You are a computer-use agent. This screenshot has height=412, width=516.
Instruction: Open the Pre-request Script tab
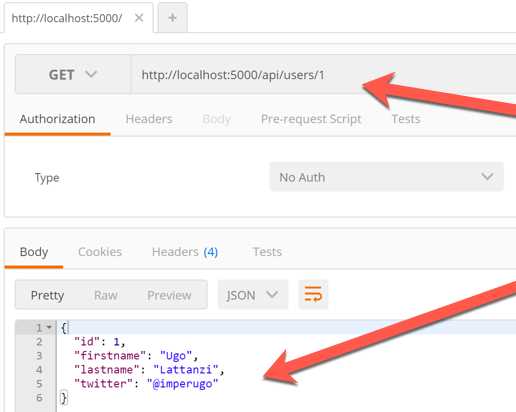(311, 119)
